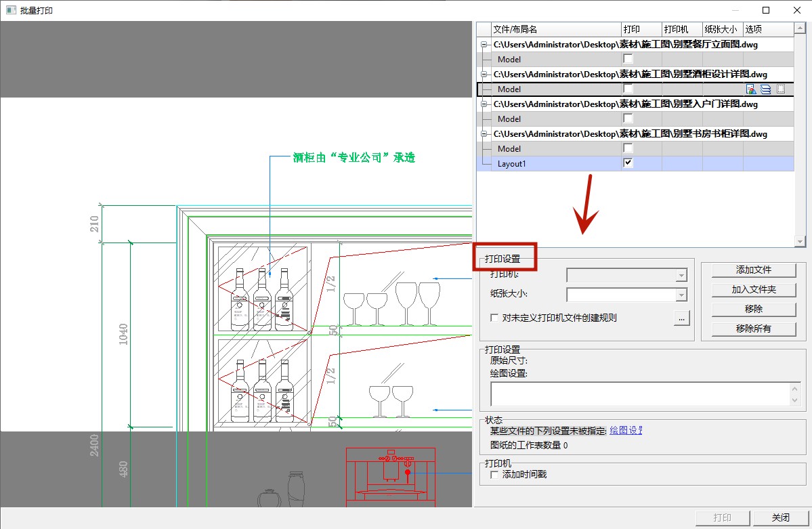Tick the print checkbox for 别墅餐厅立面图 Model
812x529 pixels.
pos(628,60)
